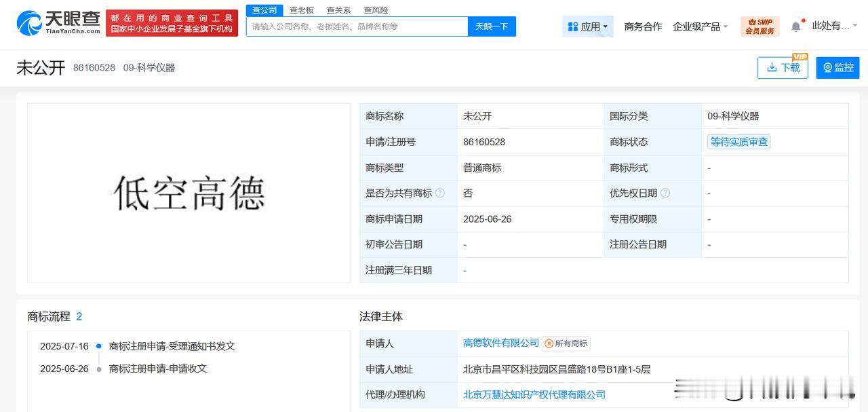Click the 等待实质审查 status tag
Viewport: 868px width, 412px height.
(739, 142)
